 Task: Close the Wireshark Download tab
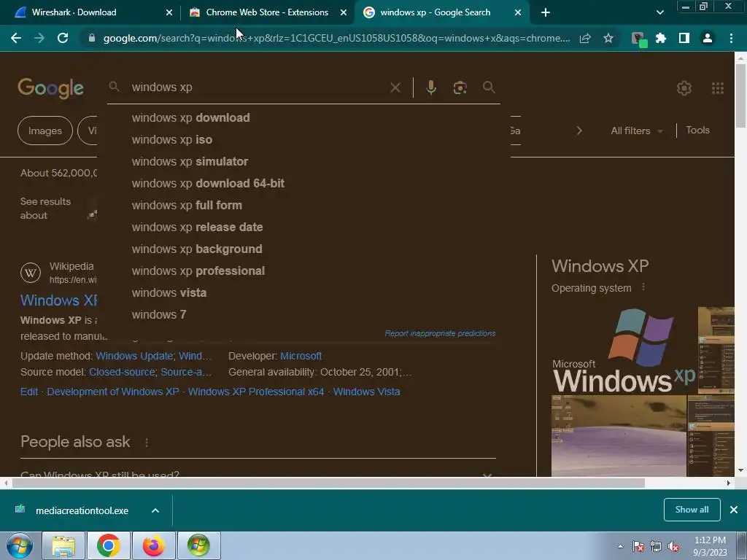(x=169, y=12)
